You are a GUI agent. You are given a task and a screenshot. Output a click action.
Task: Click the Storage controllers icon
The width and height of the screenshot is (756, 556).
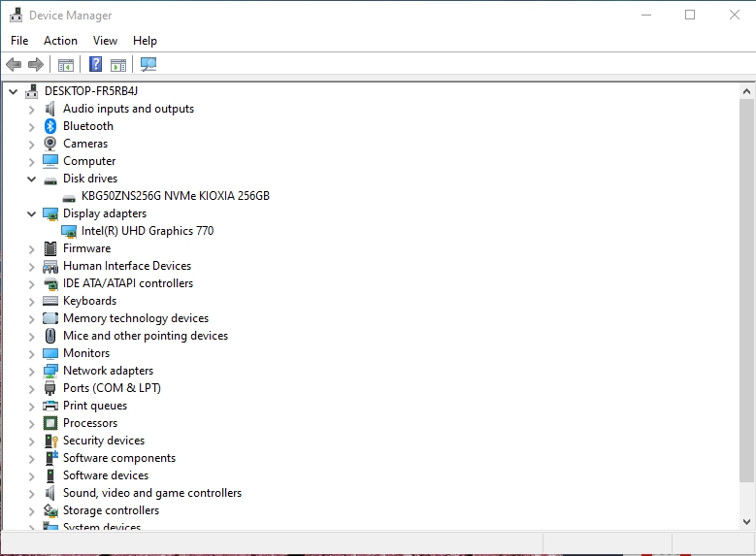pyautogui.click(x=50, y=510)
